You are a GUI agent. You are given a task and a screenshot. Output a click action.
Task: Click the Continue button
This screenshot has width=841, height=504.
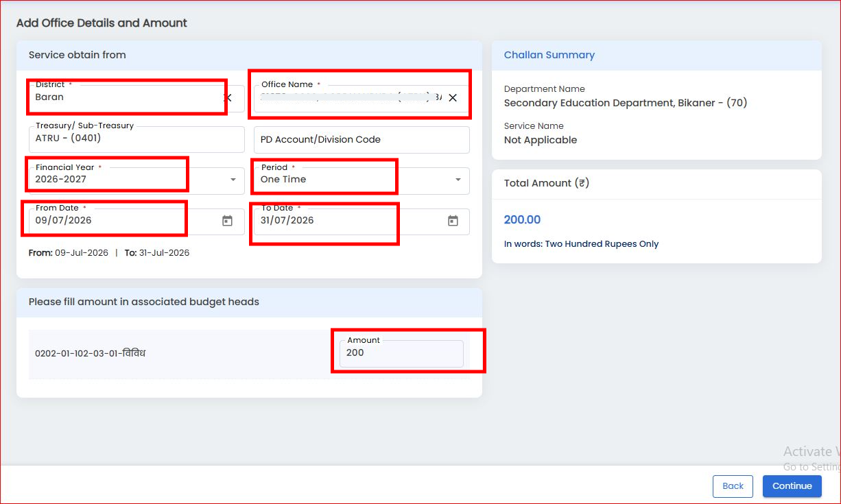(x=792, y=486)
